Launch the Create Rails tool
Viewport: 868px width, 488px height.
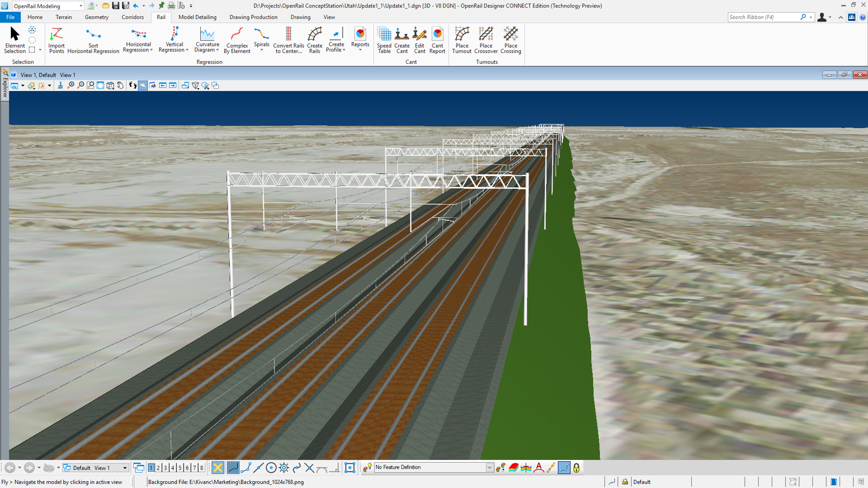[x=314, y=40]
